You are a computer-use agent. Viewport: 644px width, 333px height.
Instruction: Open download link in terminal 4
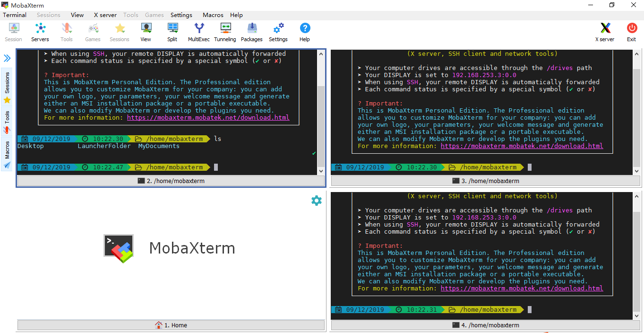click(x=522, y=289)
